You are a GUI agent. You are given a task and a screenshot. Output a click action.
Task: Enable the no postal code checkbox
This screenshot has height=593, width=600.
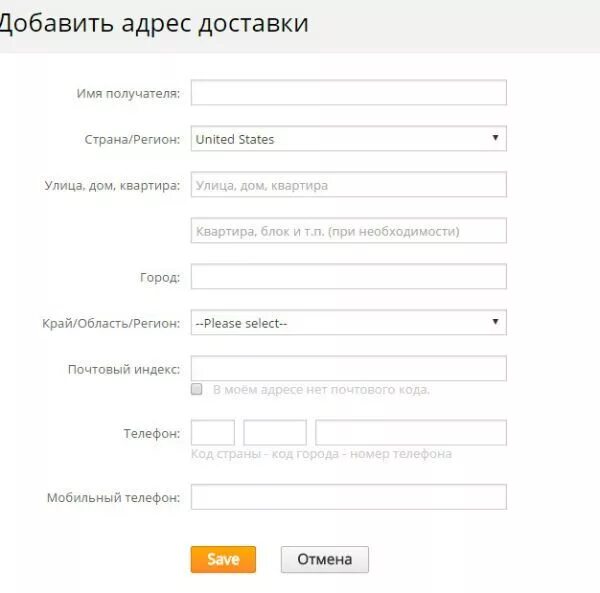(197, 389)
